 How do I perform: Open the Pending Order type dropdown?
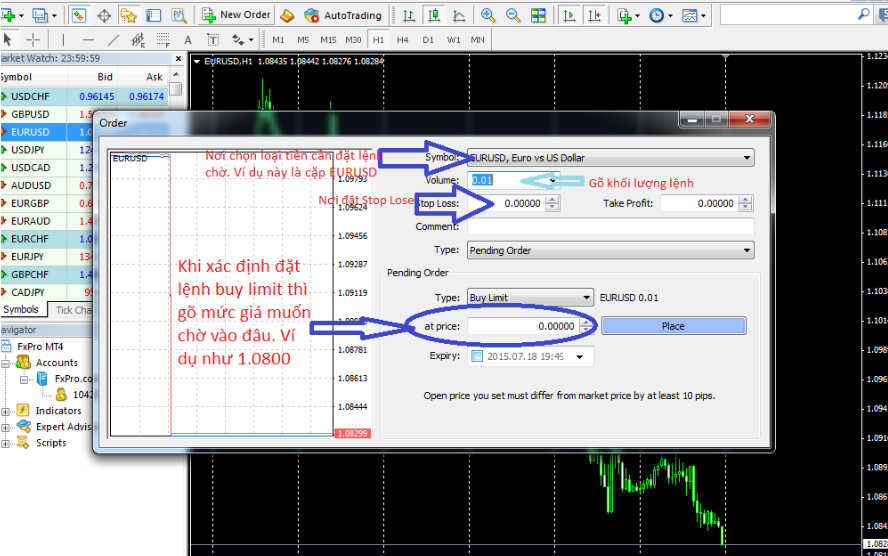746,250
